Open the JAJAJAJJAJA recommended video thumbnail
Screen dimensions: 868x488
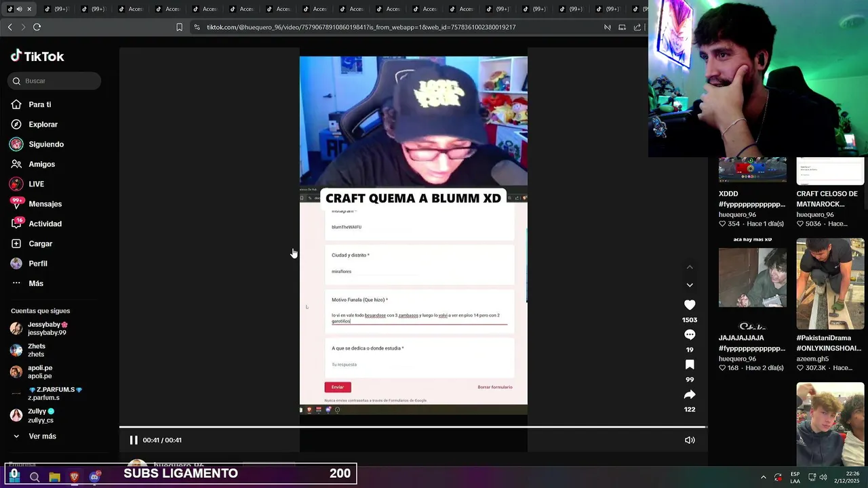[753, 283]
